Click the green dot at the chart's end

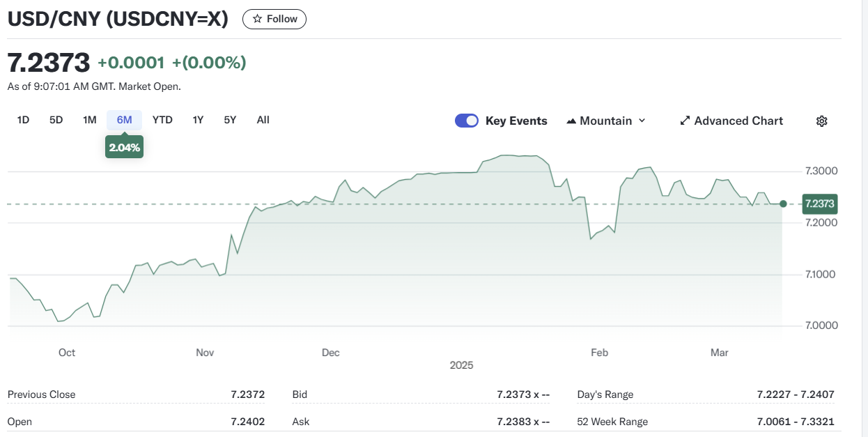point(783,204)
